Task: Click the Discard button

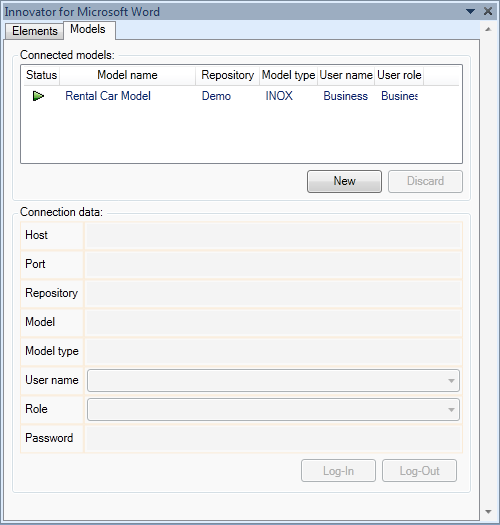Action: [x=425, y=181]
